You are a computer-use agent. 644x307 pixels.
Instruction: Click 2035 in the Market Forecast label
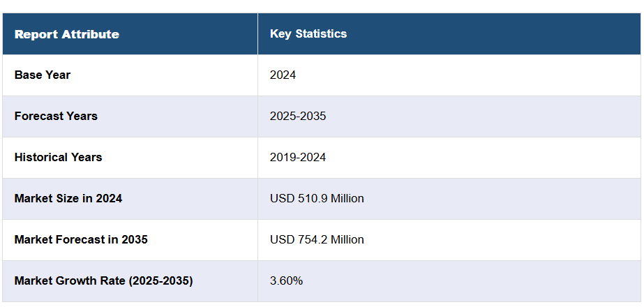tap(134, 239)
